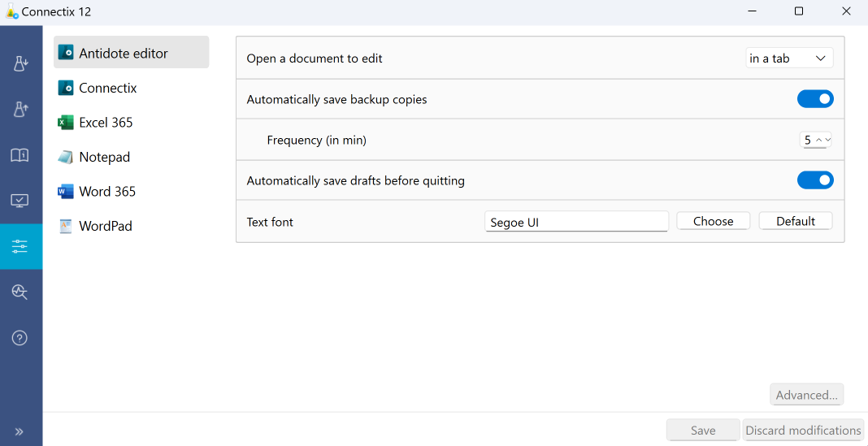
Task: Toggle Automatically save backup copies switch
Action: (x=814, y=99)
